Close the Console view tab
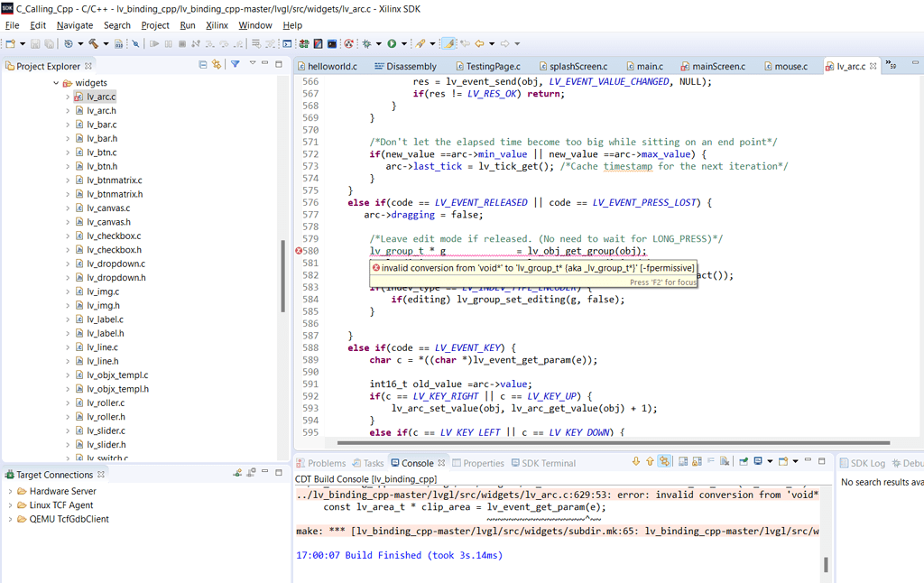Viewport: 924px width, 583px height. click(x=441, y=463)
